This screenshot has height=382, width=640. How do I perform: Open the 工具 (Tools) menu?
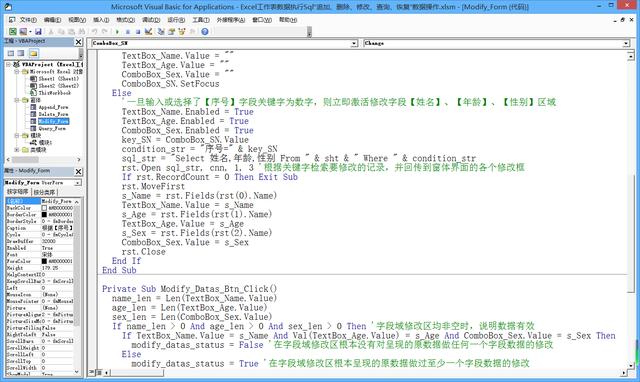point(201,20)
